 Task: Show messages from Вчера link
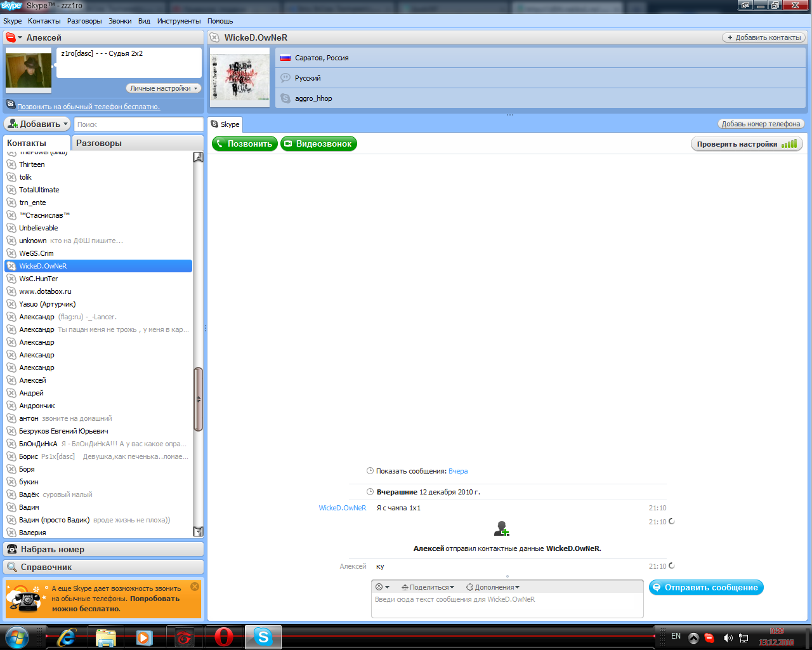pos(458,471)
